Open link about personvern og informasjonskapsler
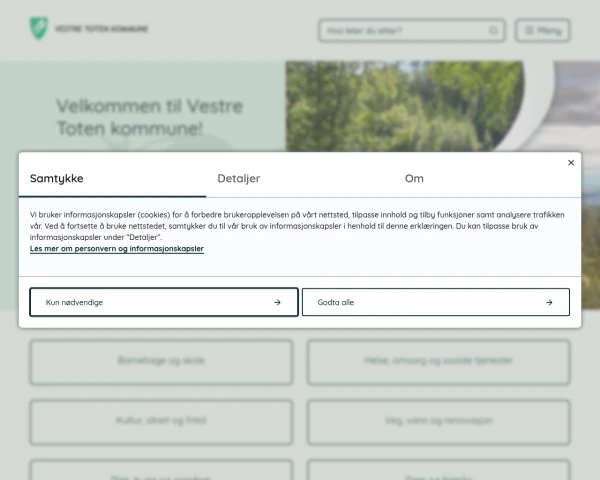 tap(117, 248)
